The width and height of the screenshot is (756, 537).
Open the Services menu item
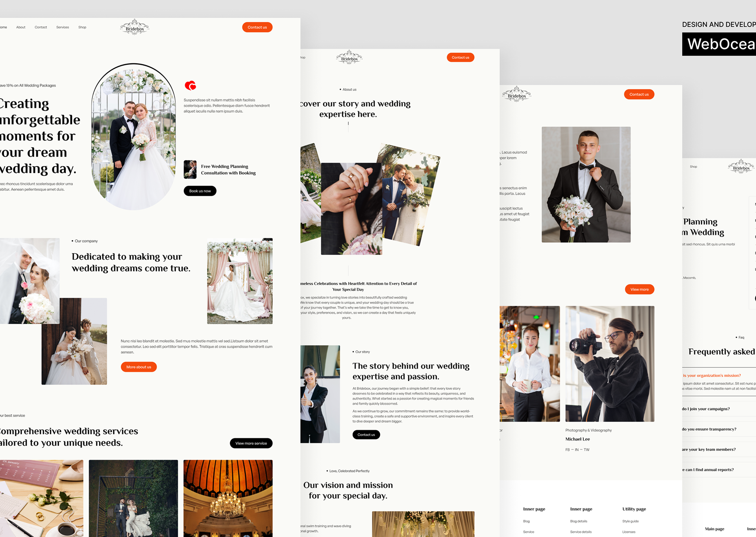(62, 27)
